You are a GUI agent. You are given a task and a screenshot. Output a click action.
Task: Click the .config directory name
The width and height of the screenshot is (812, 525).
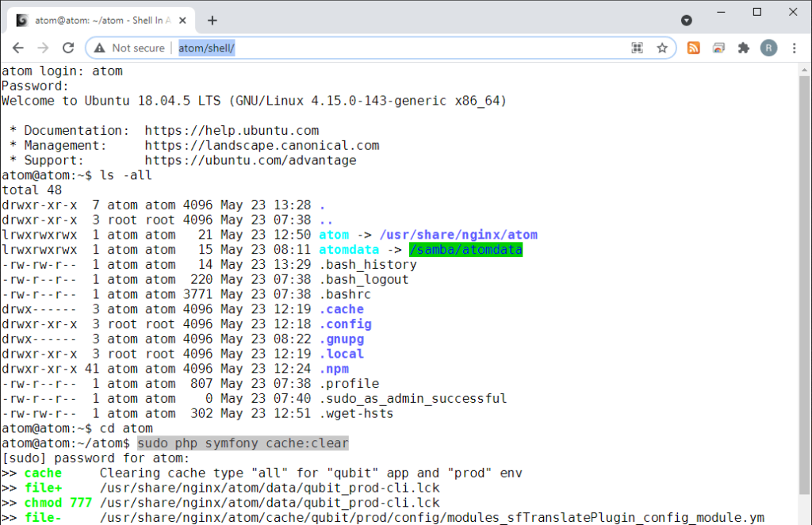[x=346, y=324]
